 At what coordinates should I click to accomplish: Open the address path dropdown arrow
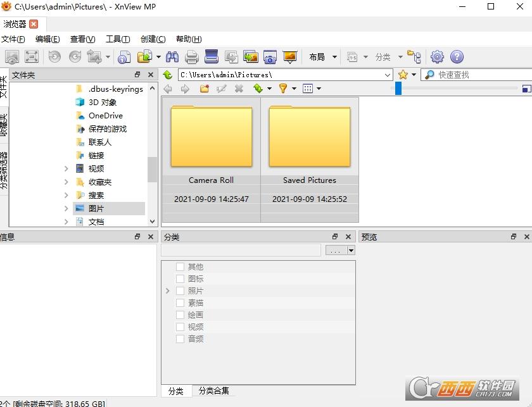pyautogui.click(x=388, y=75)
